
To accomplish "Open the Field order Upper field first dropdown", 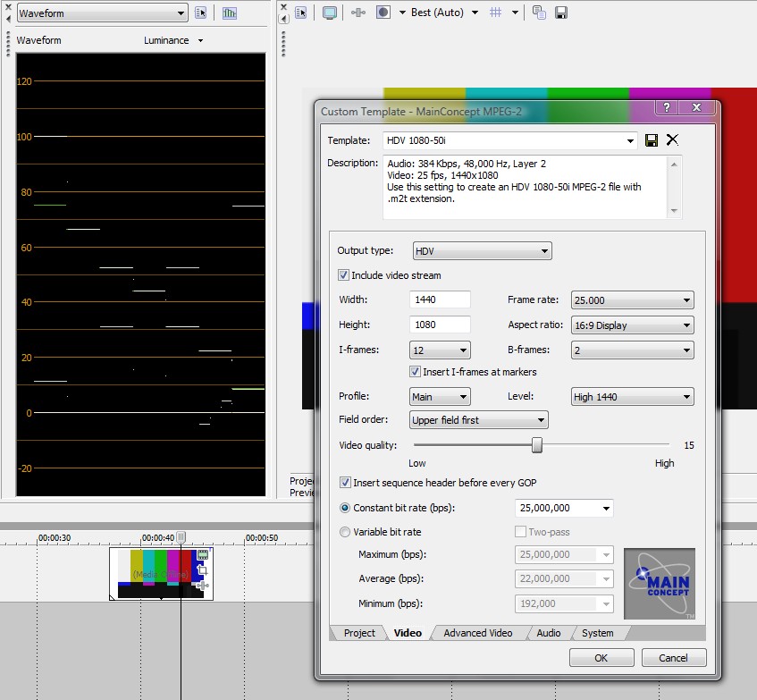I will pyautogui.click(x=478, y=420).
